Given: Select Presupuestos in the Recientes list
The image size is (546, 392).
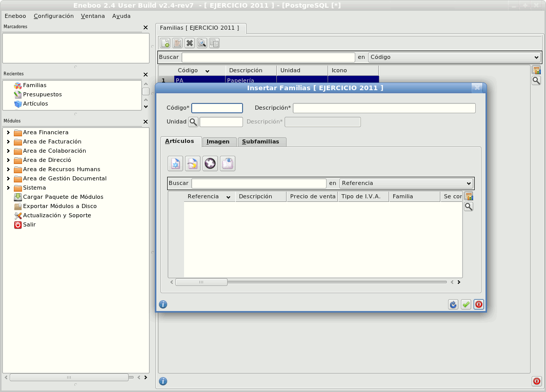Looking at the screenshot, I should click(42, 94).
